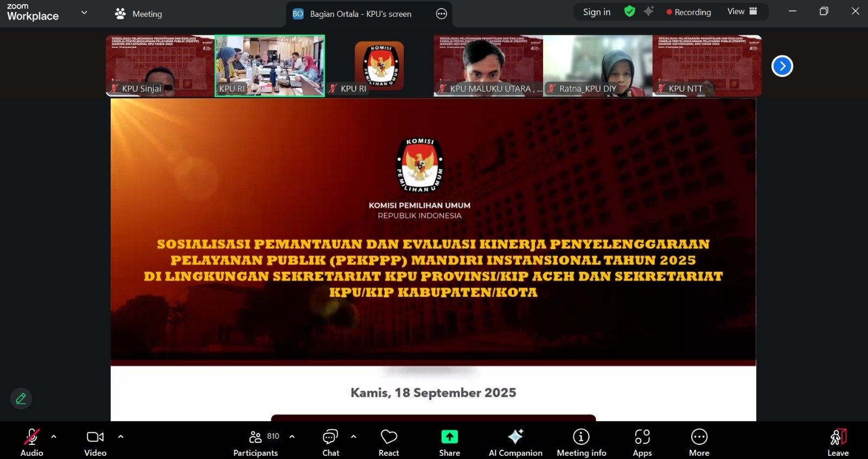Open the Participants panel
Viewport: 868px width, 459px height.
256,443
